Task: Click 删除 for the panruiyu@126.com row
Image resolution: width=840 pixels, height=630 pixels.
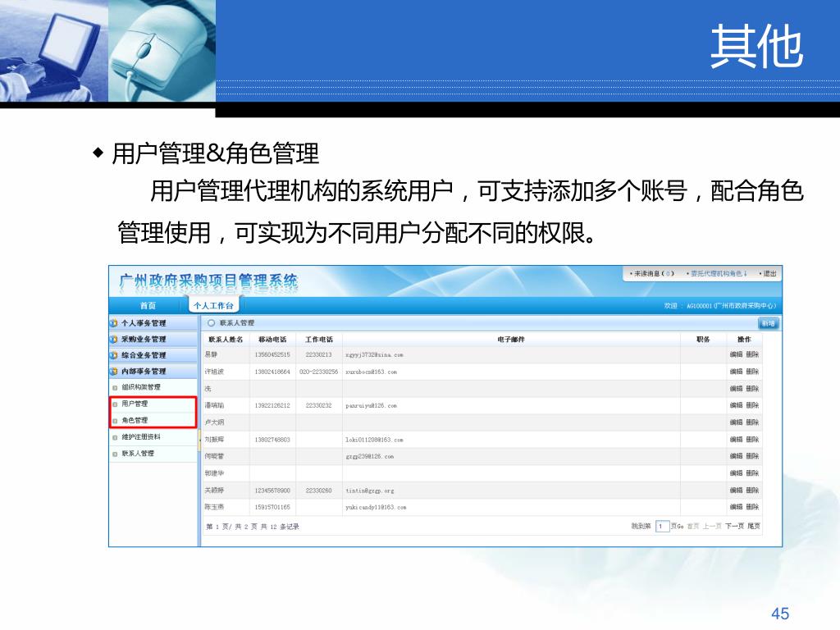Action: click(x=753, y=405)
